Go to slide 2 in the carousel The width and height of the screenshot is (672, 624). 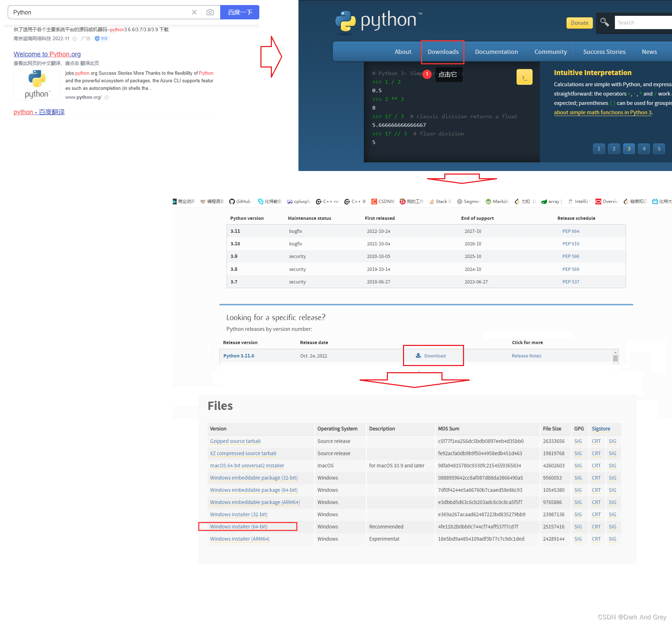click(x=614, y=148)
